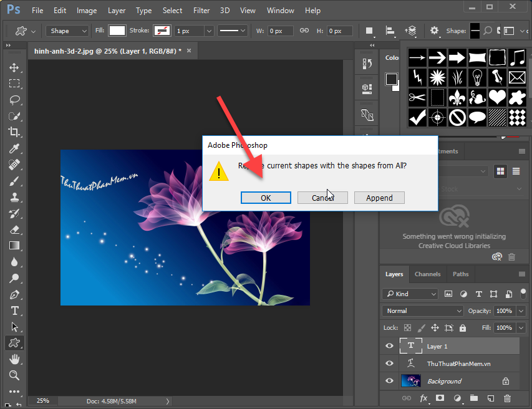Screen dimensions: 532x409
Task: Click the Fill color swatch in options bar
Action: point(115,30)
